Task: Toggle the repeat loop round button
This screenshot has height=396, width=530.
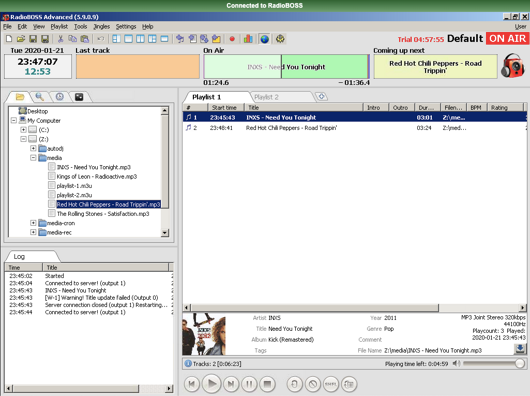Action: pos(295,384)
